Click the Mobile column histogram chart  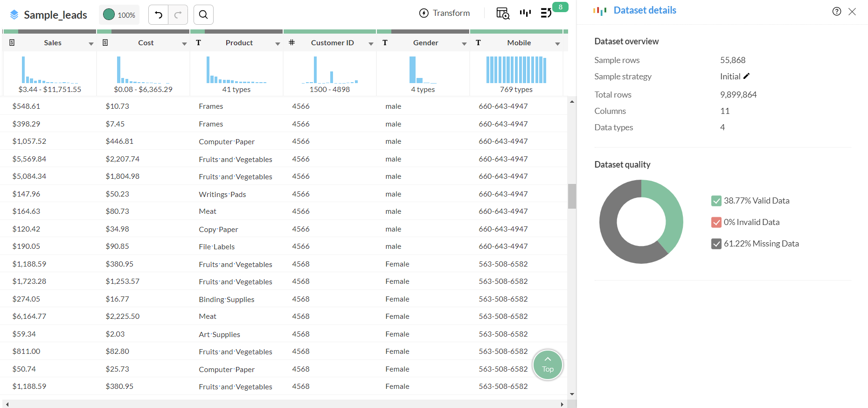tap(516, 70)
